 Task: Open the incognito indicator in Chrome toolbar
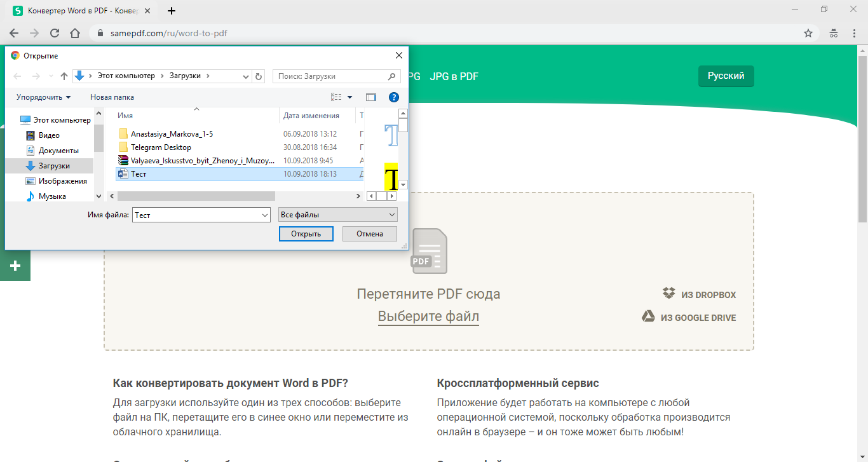(x=834, y=33)
